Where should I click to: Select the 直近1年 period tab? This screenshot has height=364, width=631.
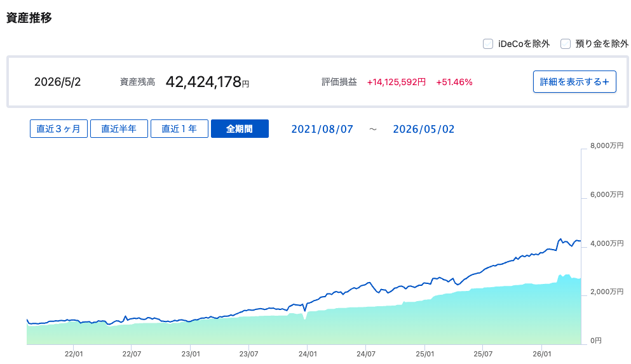coord(179,129)
